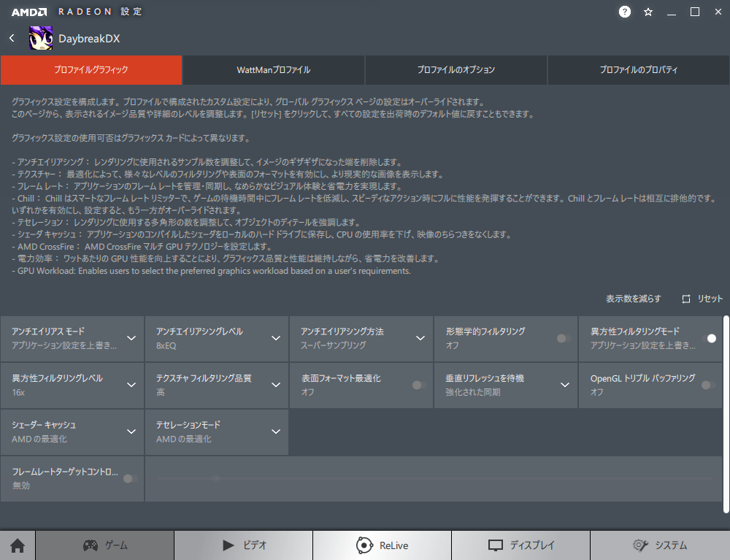Open the ディスプレイ display section

(520, 545)
